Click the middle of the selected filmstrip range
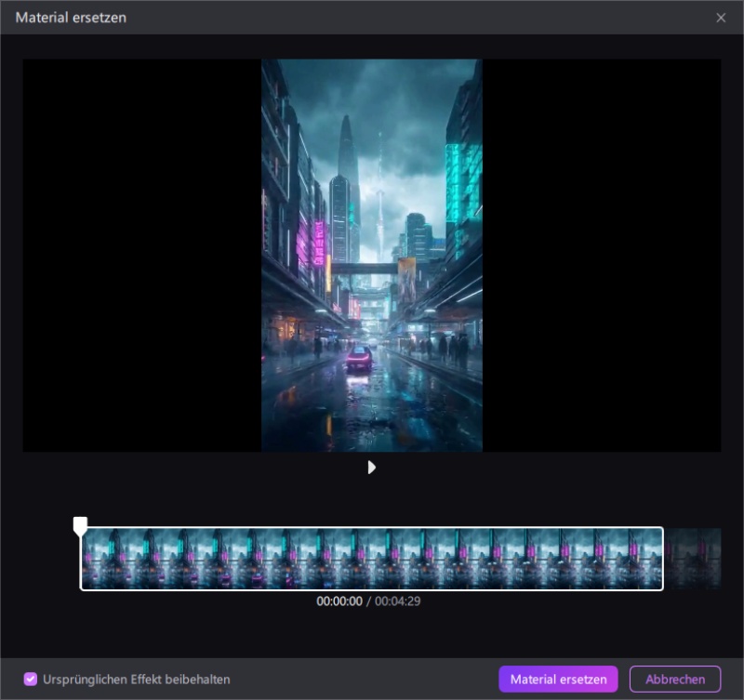The height and width of the screenshot is (700, 744). click(x=372, y=559)
